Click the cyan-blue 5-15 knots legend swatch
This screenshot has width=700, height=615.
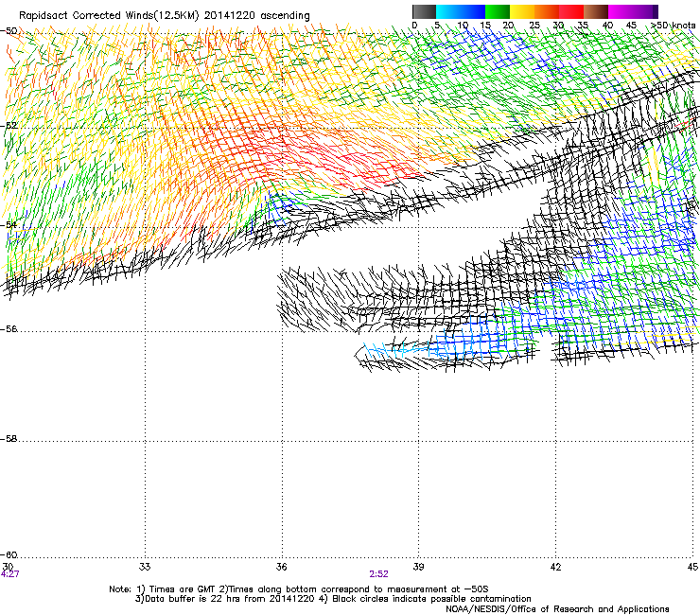[461, 11]
